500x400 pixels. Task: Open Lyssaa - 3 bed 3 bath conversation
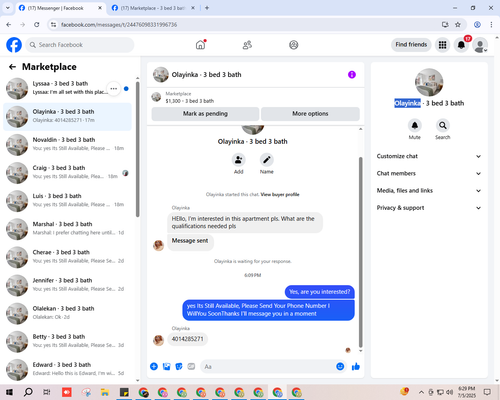[67, 89]
